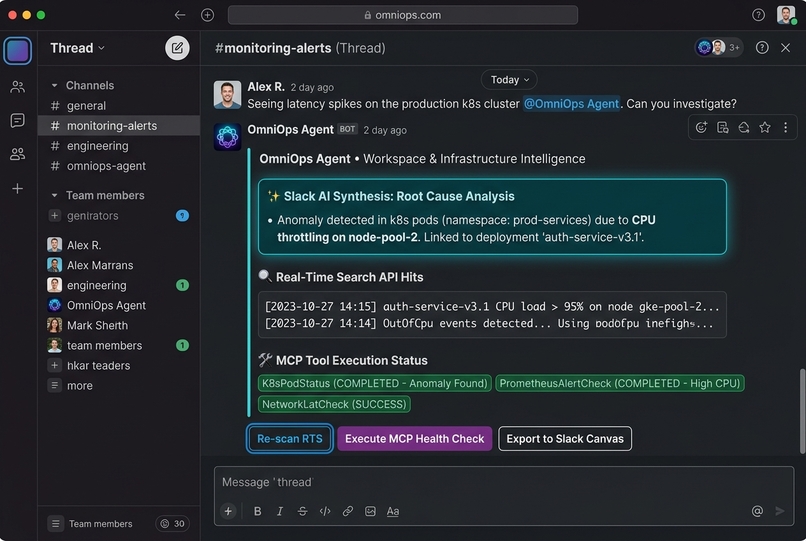Add a reaction to OmniOps Agent message
Screen dimensions: 806x541
pos(701,128)
